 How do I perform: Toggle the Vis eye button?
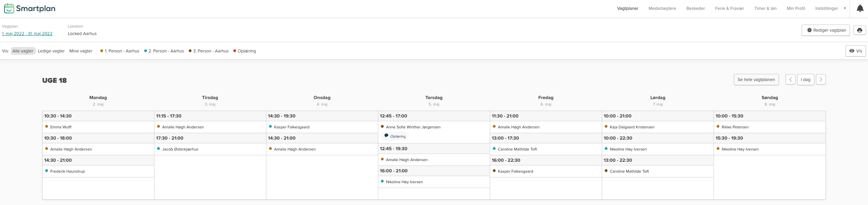(856, 51)
